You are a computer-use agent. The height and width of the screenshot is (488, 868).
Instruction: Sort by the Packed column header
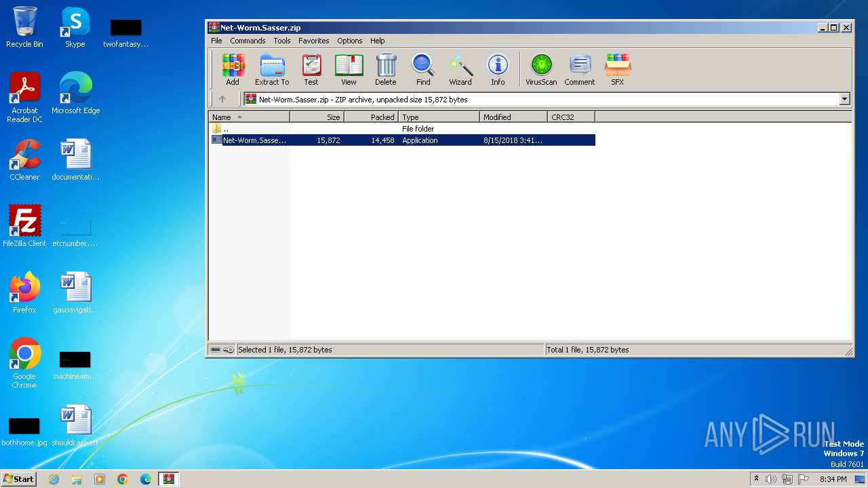[372, 117]
